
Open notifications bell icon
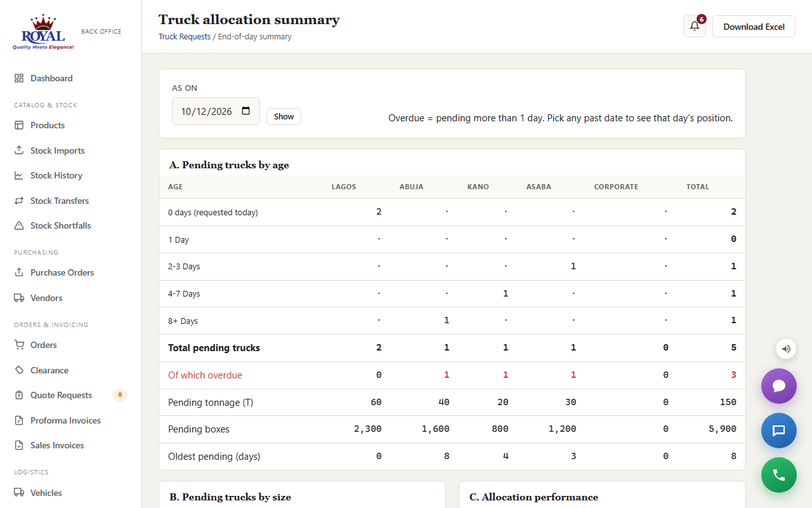pos(695,26)
